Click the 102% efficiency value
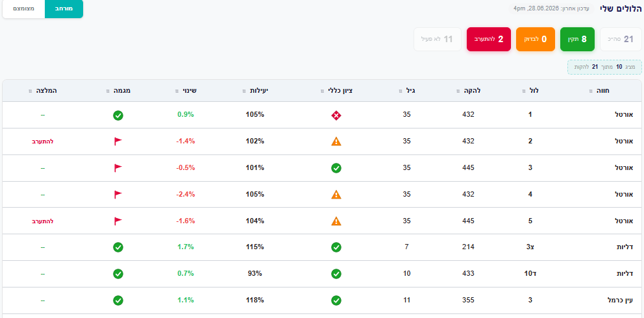The height and width of the screenshot is (318, 644). click(x=256, y=141)
